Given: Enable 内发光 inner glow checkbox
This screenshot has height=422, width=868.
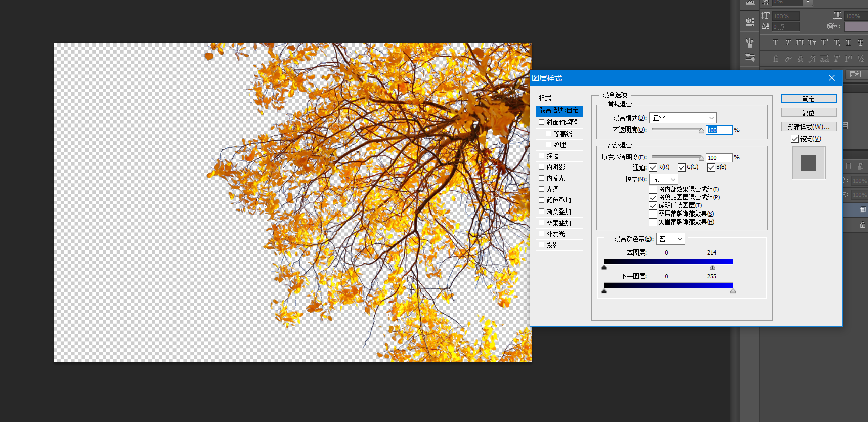Looking at the screenshot, I should click(542, 178).
